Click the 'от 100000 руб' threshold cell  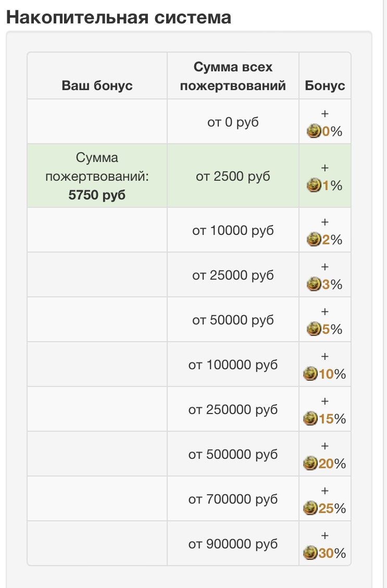pyautogui.click(x=233, y=364)
